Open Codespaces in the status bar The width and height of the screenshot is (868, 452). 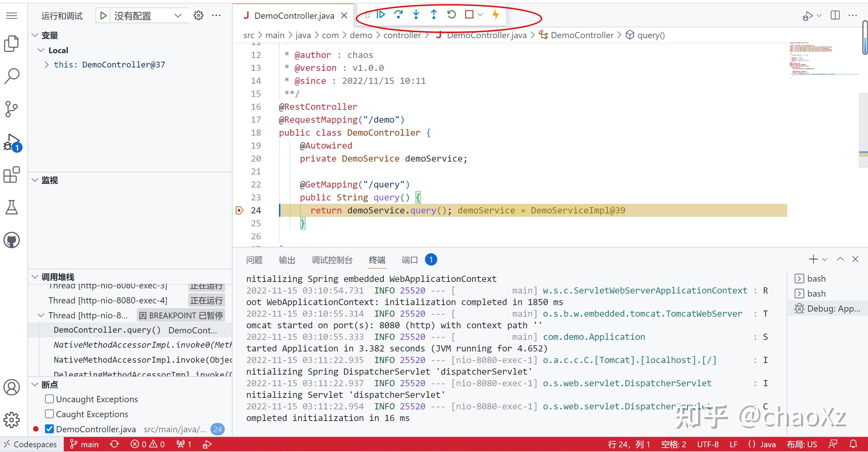coord(31,444)
